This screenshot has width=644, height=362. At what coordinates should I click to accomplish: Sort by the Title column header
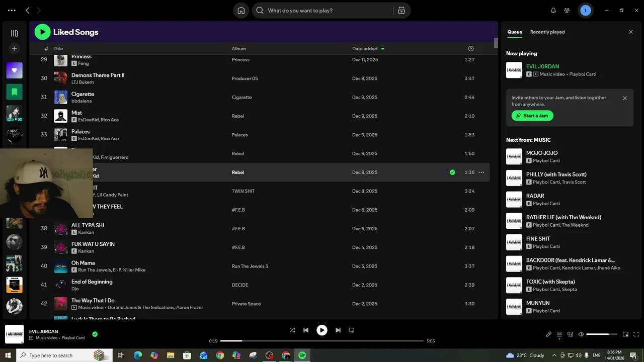(58, 49)
